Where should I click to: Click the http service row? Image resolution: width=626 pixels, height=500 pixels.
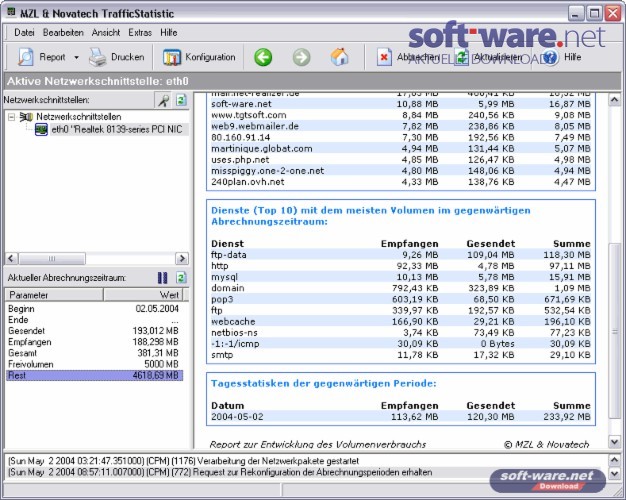click(x=400, y=266)
